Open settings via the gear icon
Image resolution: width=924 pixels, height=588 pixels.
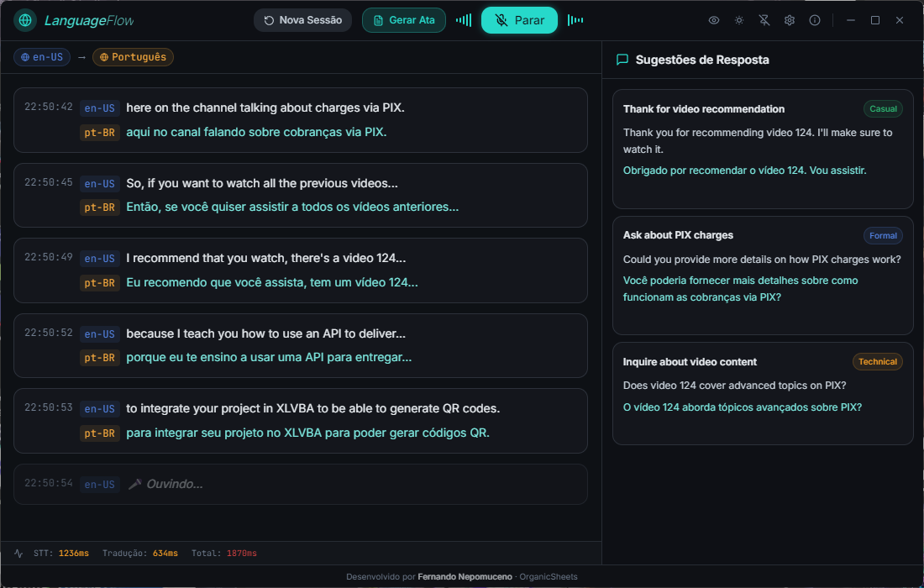pyautogui.click(x=790, y=20)
